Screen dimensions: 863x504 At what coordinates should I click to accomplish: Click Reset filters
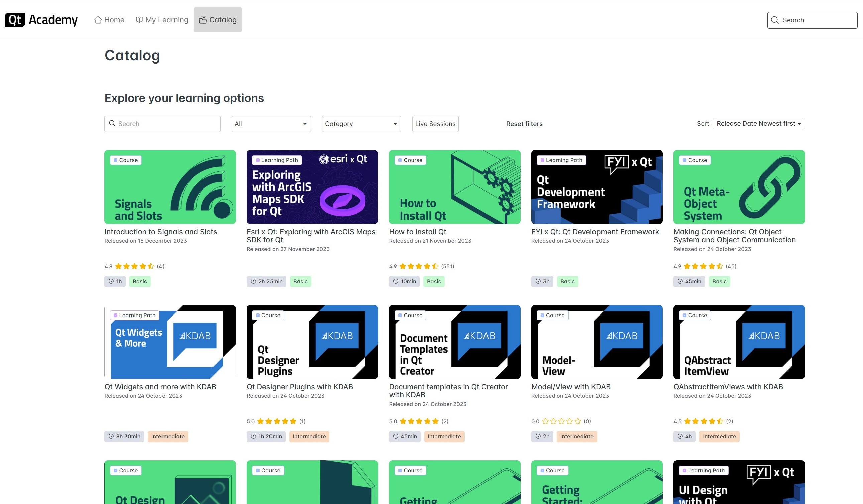click(524, 124)
